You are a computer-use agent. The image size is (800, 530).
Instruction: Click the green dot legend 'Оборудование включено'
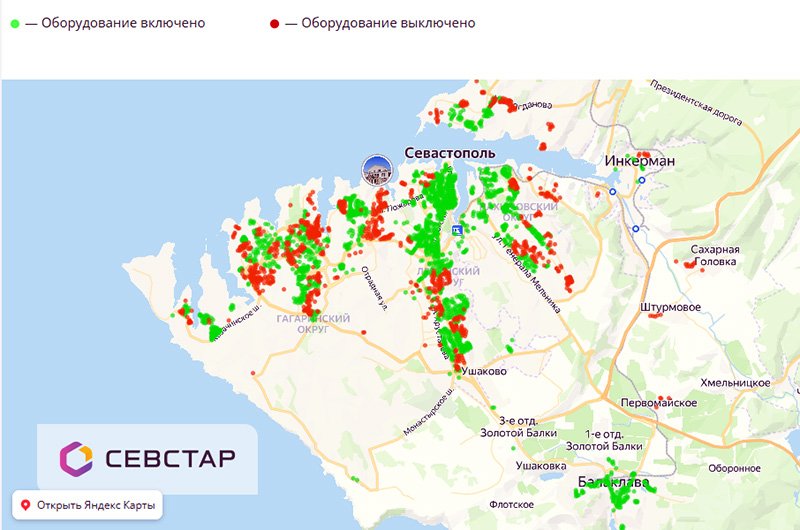pos(15,23)
